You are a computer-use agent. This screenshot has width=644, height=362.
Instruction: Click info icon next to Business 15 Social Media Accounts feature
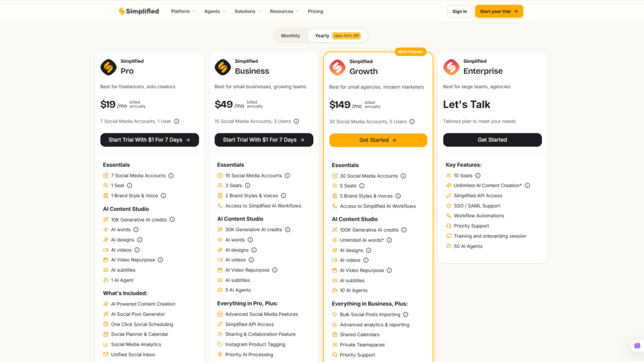point(287,176)
